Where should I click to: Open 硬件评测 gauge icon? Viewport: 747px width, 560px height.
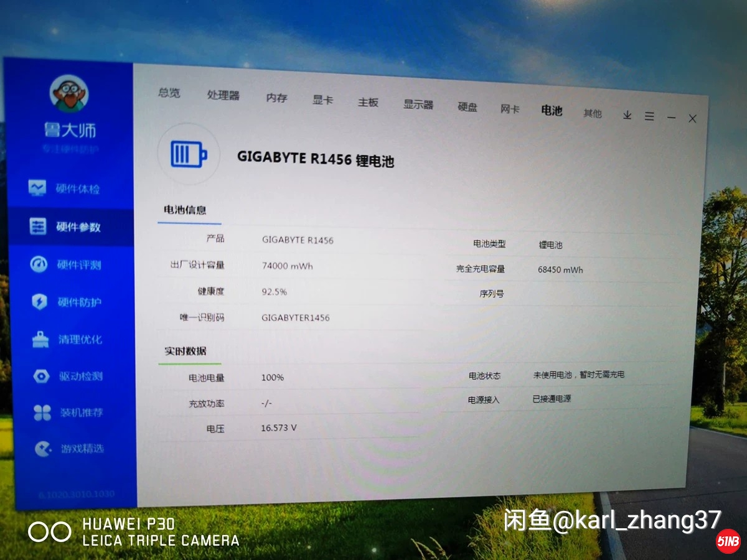point(39,264)
